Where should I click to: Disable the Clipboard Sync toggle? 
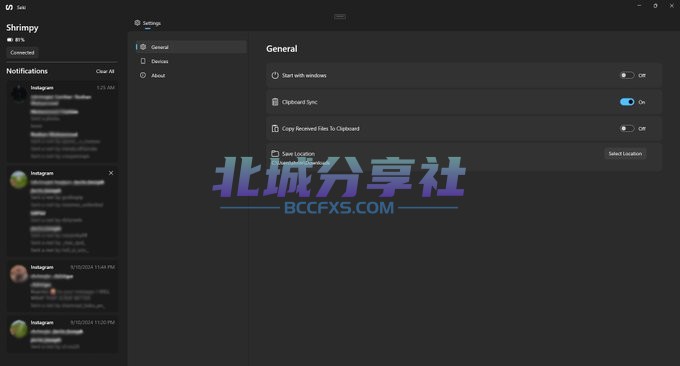(627, 102)
